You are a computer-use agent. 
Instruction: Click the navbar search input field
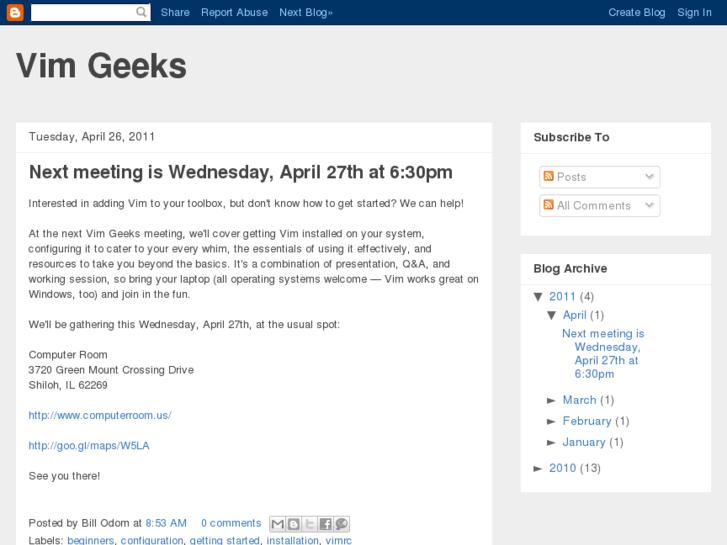[x=82, y=12]
